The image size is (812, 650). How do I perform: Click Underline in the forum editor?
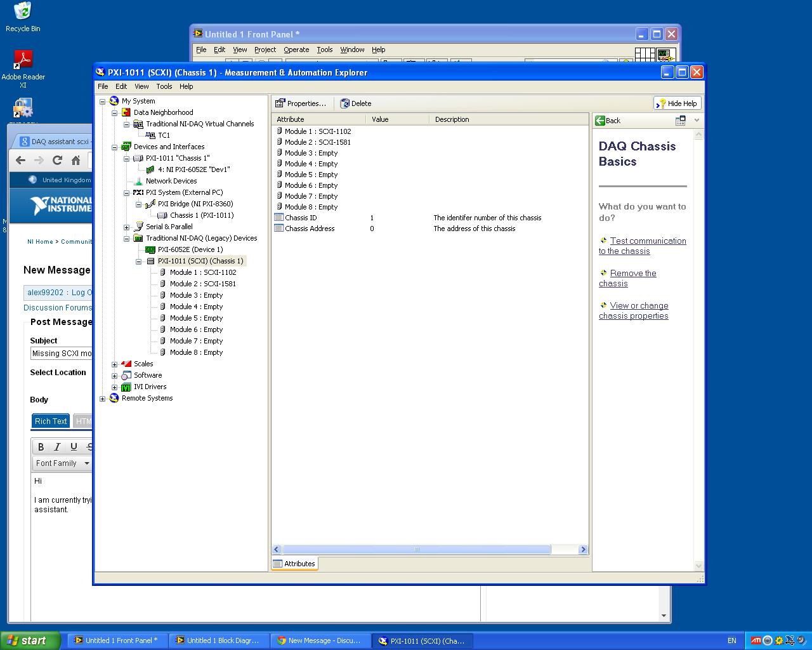(74, 447)
